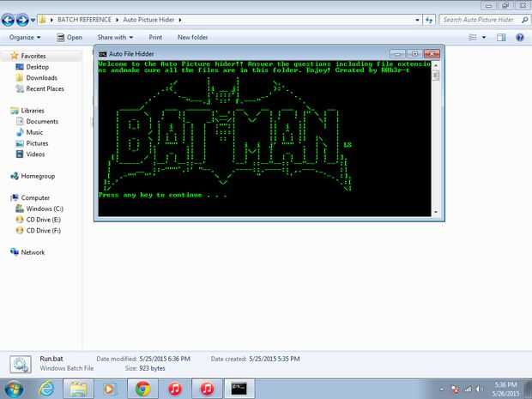Open the Share with menu

115,37
